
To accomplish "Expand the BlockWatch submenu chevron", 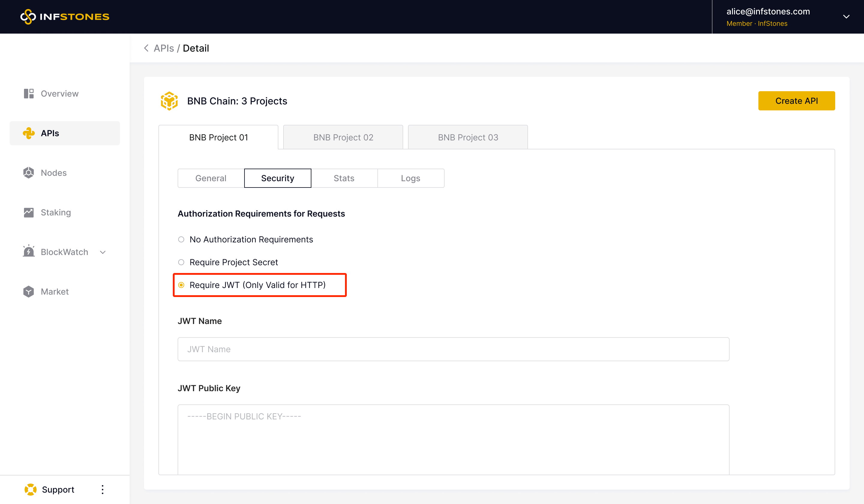I will pyautogui.click(x=103, y=252).
